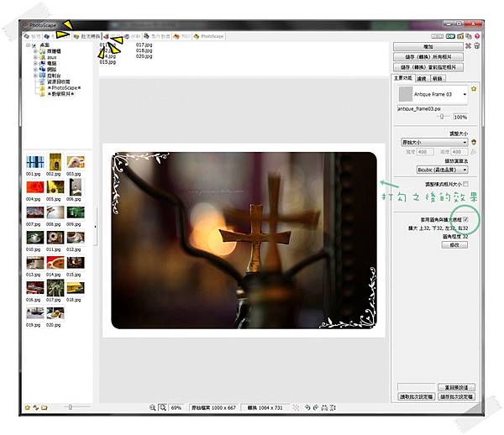Select the 011.jpg coffee cup thumbnail
504x435 pixels.
[55, 238]
